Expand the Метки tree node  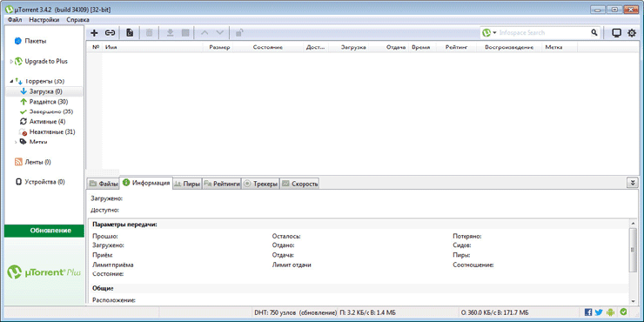(16, 142)
